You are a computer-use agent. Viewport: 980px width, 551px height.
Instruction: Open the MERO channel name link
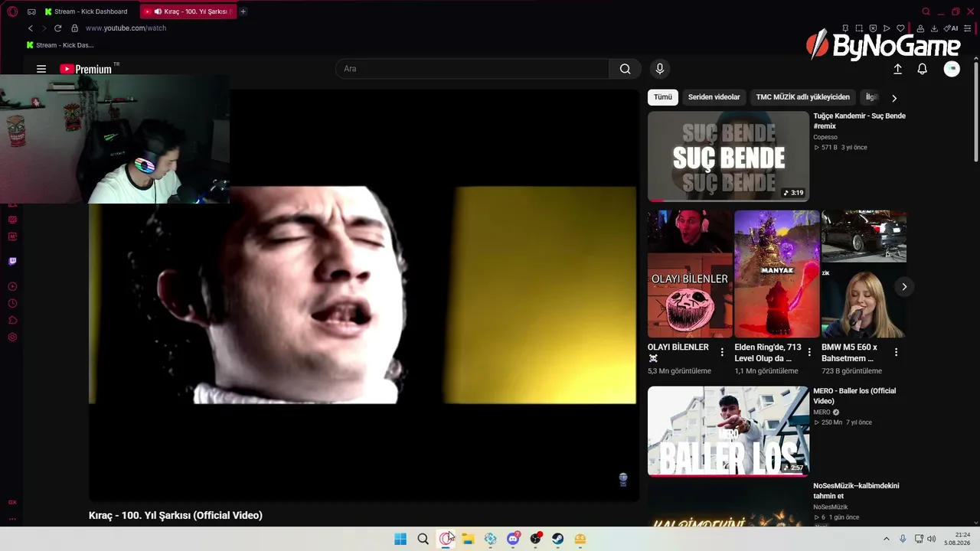[822, 412]
